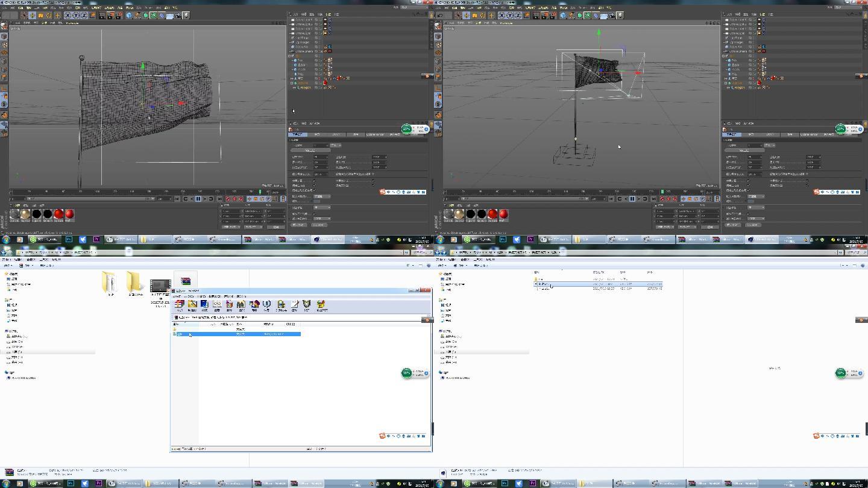The width and height of the screenshot is (868, 488).
Task: Select Live Selection tool in left Cinema 4D window
Action: click(x=24, y=15)
